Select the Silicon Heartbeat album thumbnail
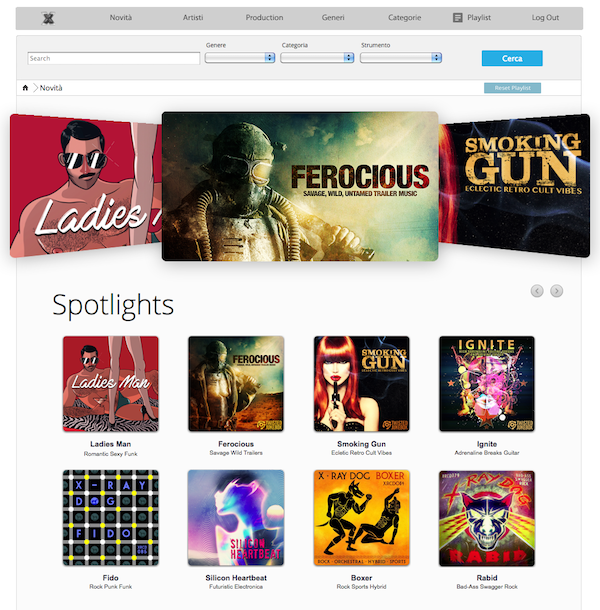The image size is (600, 610). click(x=236, y=518)
